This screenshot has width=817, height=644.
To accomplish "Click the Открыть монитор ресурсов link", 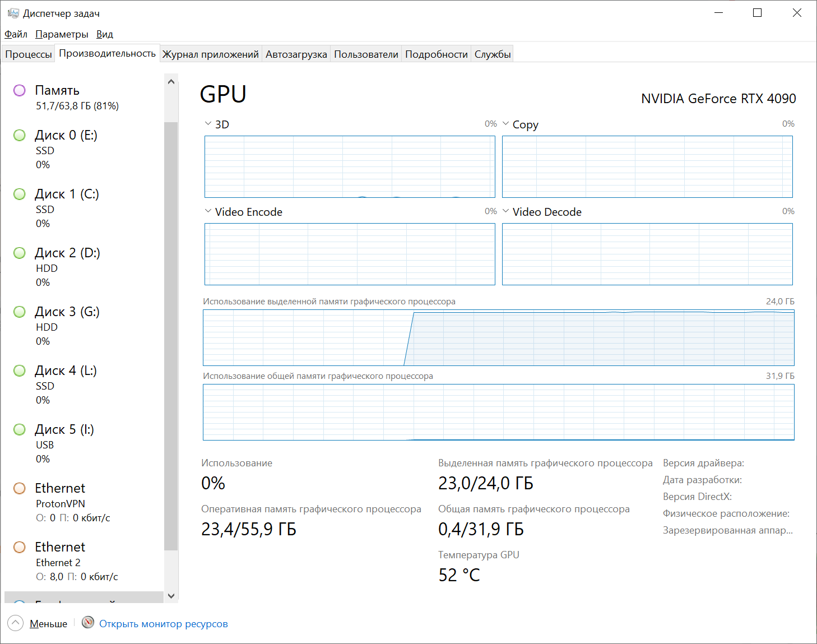I will (164, 624).
